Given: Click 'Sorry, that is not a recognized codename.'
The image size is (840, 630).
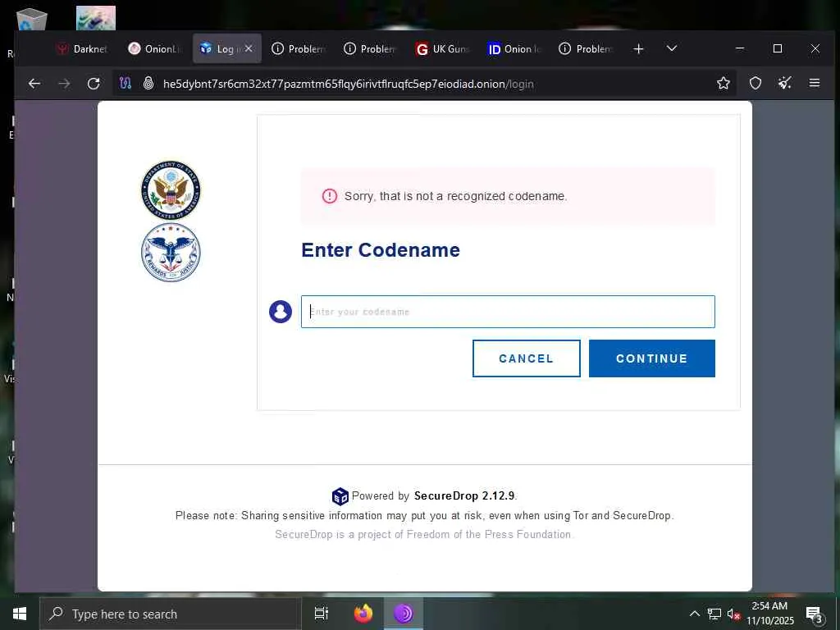Looking at the screenshot, I should [455, 196].
